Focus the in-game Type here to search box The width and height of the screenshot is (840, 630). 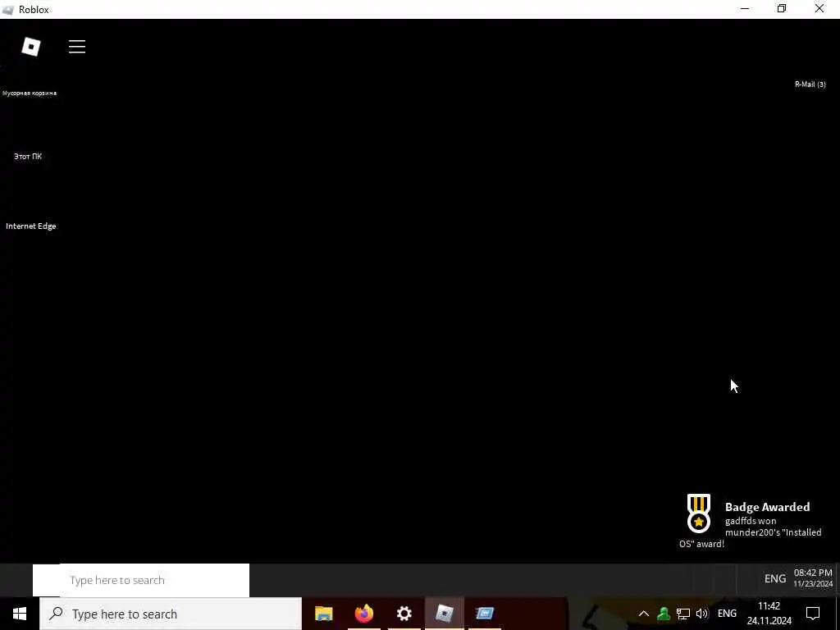pyautogui.click(x=141, y=580)
